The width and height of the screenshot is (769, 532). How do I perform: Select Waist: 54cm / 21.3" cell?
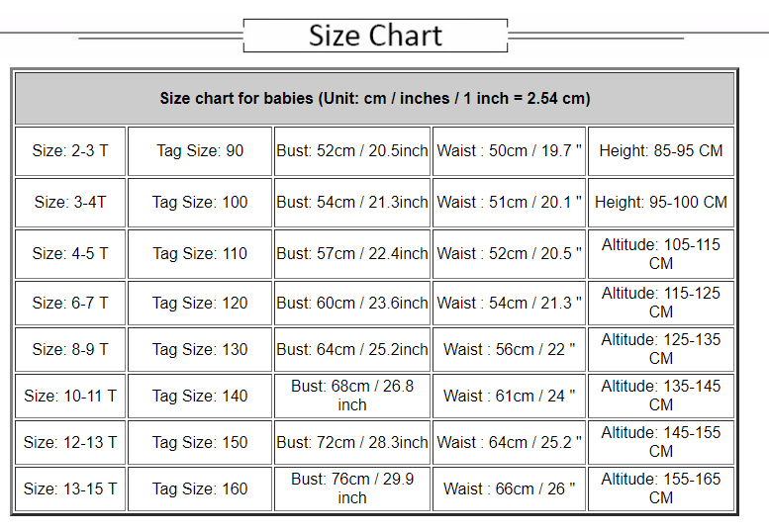point(509,303)
